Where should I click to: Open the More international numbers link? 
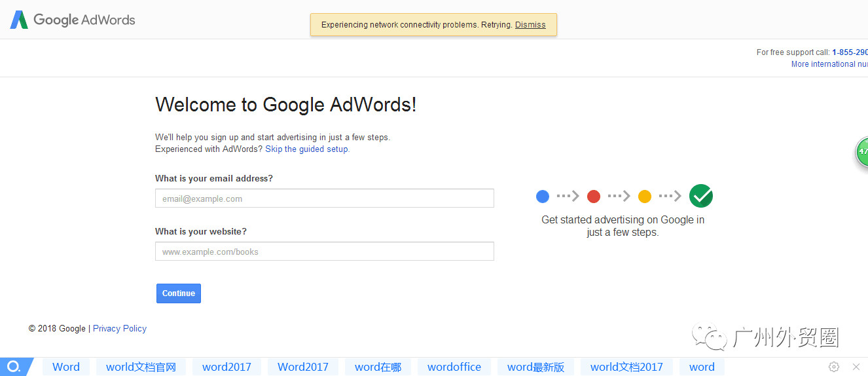click(x=829, y=64)
